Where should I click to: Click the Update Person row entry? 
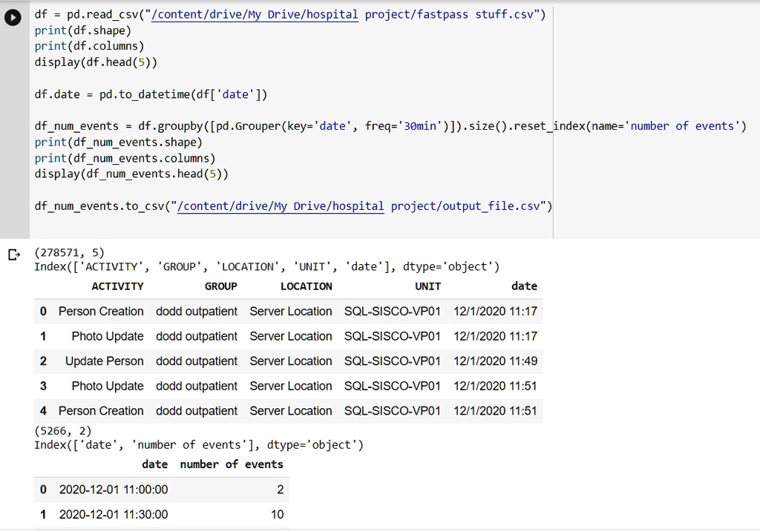[104, 361]
